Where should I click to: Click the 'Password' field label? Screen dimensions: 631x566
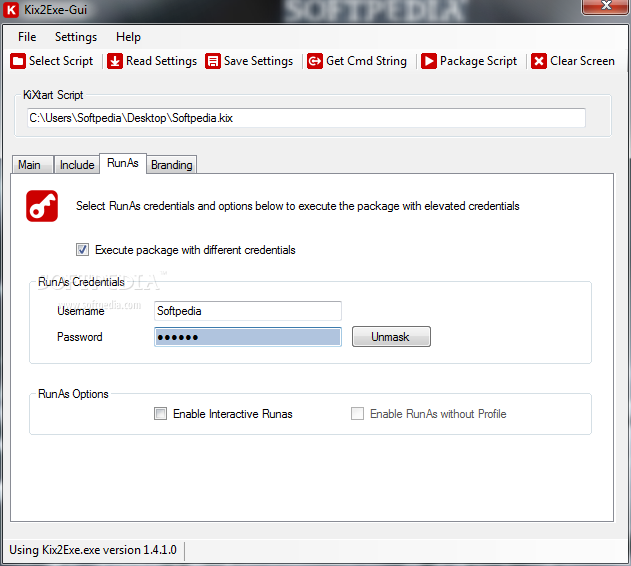click(80, 337)
